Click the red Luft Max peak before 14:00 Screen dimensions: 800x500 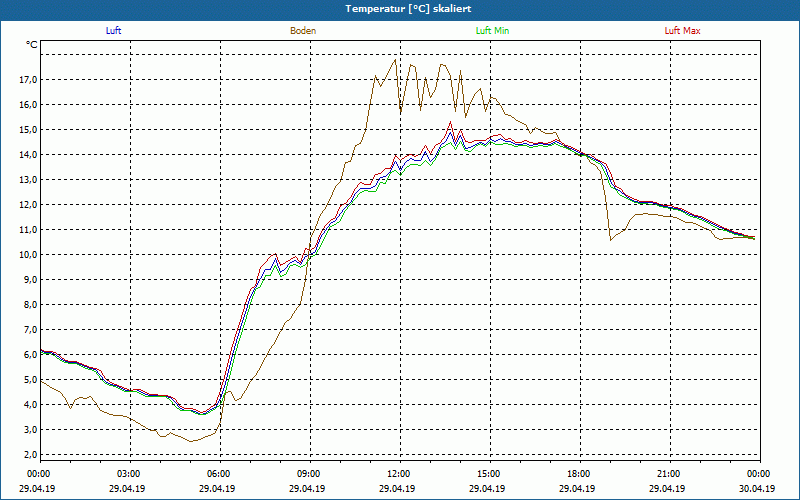[450, 122]
